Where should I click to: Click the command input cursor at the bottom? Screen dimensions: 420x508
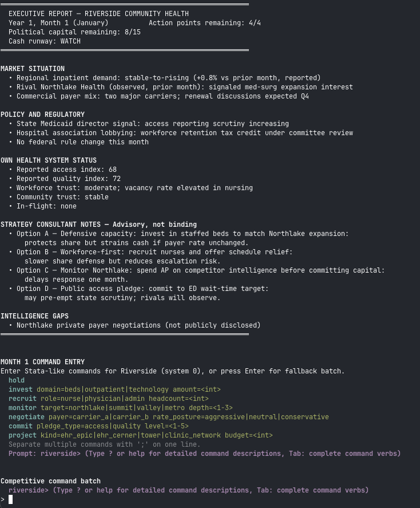[x=11, y=499]
